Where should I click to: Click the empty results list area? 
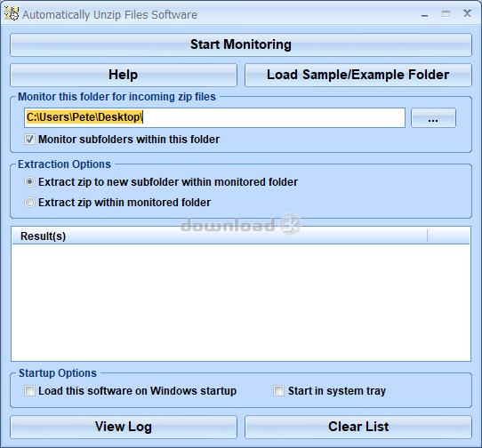click(x=241, y=302)
